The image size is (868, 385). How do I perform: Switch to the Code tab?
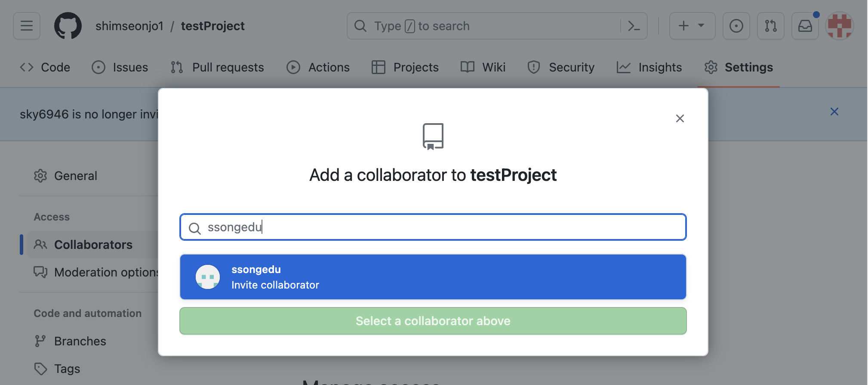[45, 67]
